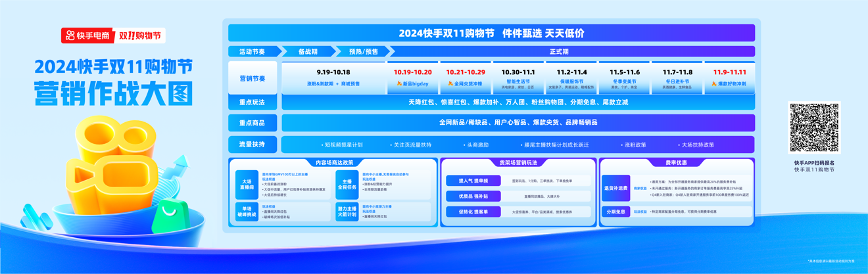This screenshot has height=274, width=868.
Task: Click the 分期免息 button
Action: click(616, 212)
